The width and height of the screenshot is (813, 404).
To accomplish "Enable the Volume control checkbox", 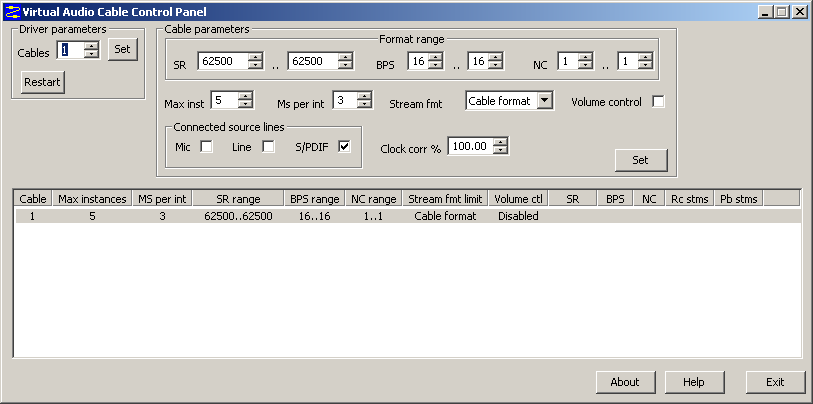I will 658,102.
